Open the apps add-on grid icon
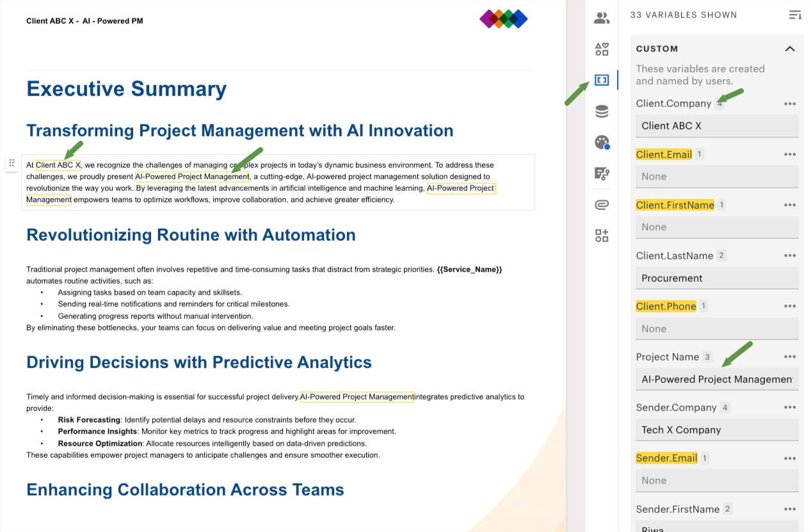The width and height of the screenshot is (811, 532). (x=602, y=236)
